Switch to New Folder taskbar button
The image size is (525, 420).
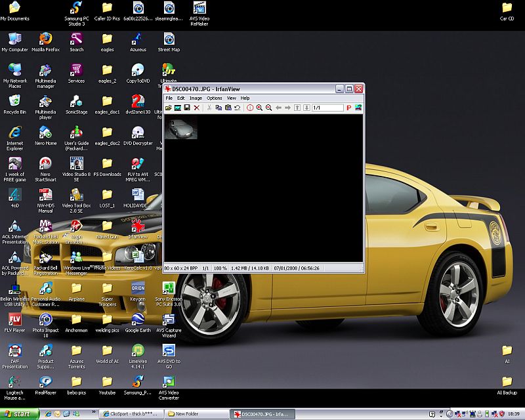point(194,414)
